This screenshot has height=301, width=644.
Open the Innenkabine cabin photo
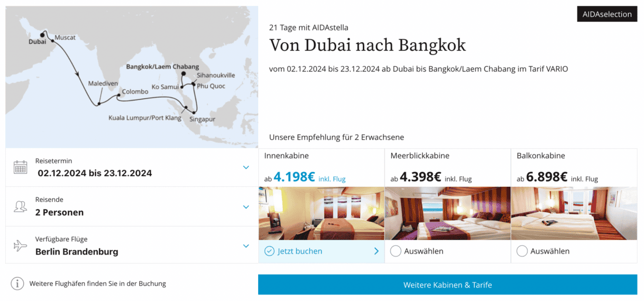[321, 213]
